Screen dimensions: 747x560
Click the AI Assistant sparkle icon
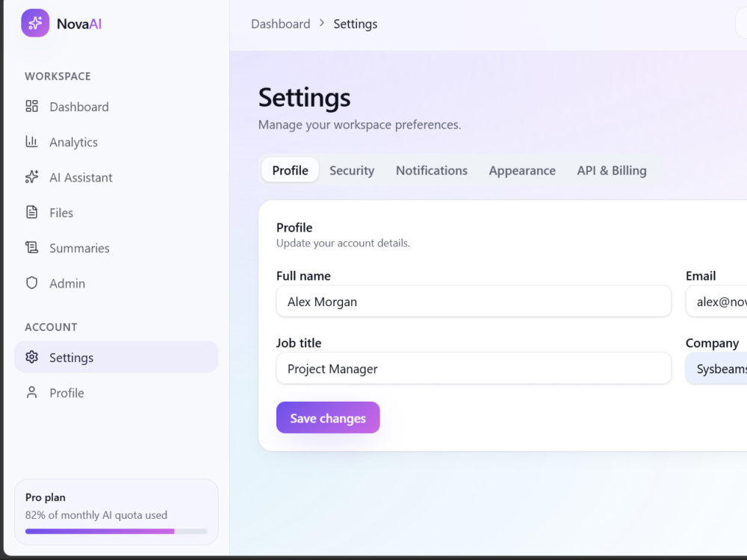click(31, 177)
